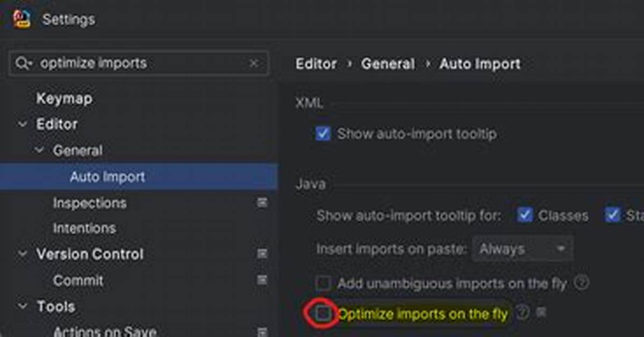Click the project-level icon beside Inspections

click(262, 203)
